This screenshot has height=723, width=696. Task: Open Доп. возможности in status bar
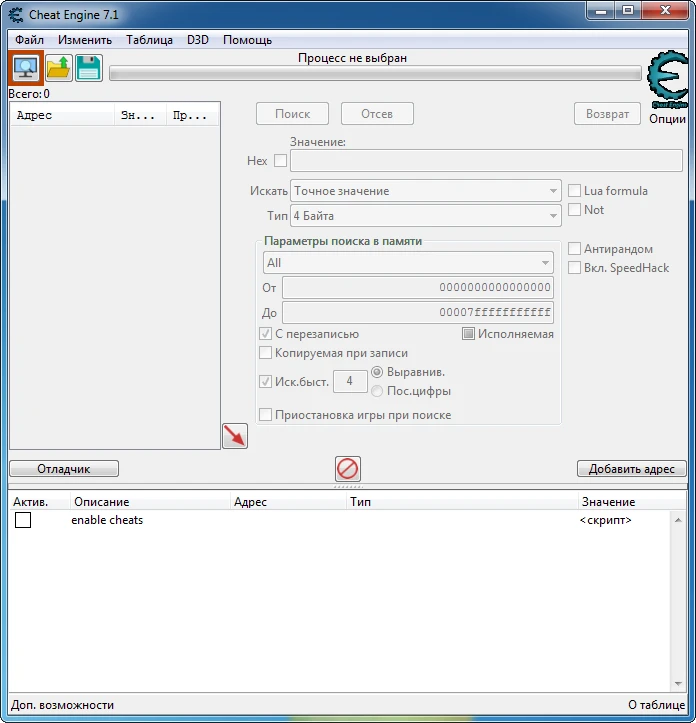pyautogui.click(x=62, y=705)
